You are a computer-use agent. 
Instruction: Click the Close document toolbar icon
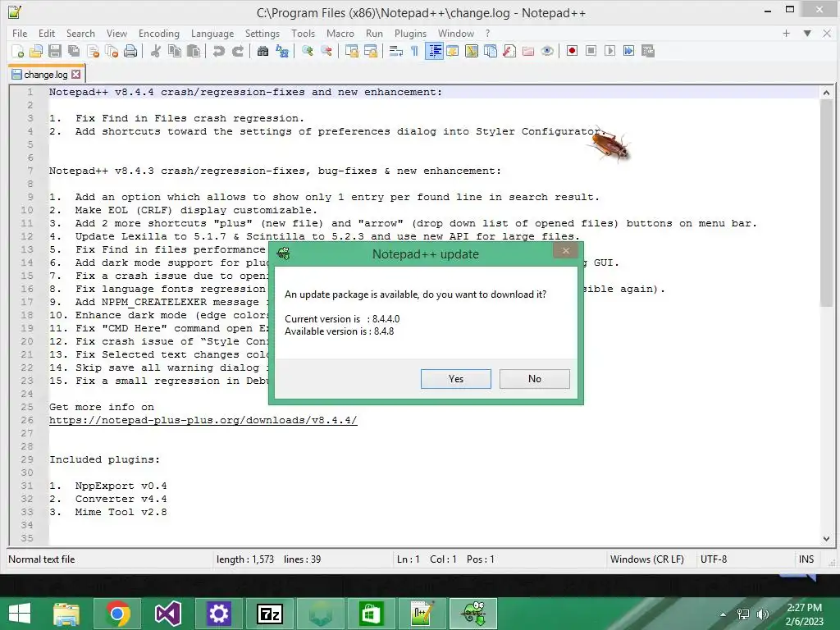pyautogui.click(x=94, y=52)
